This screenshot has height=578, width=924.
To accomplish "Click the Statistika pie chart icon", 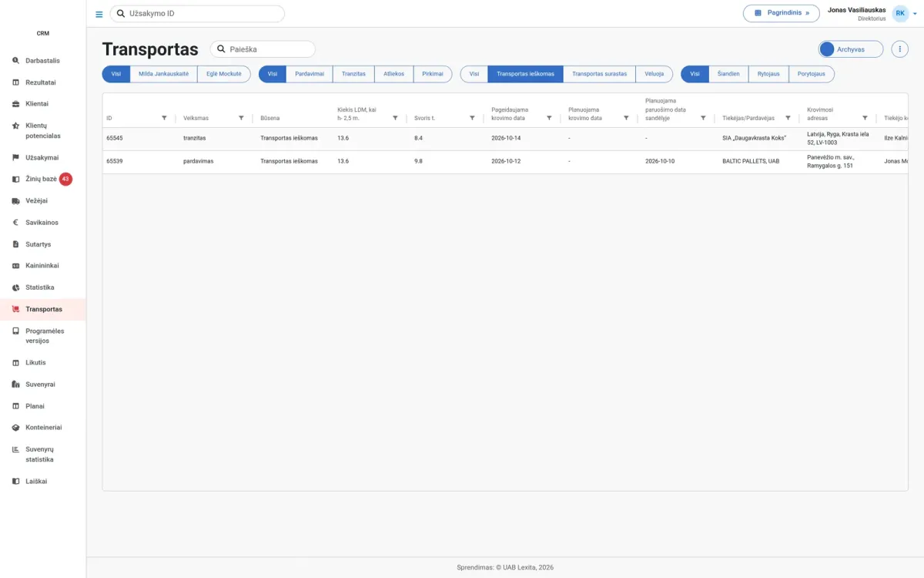I will coord(16,287).
